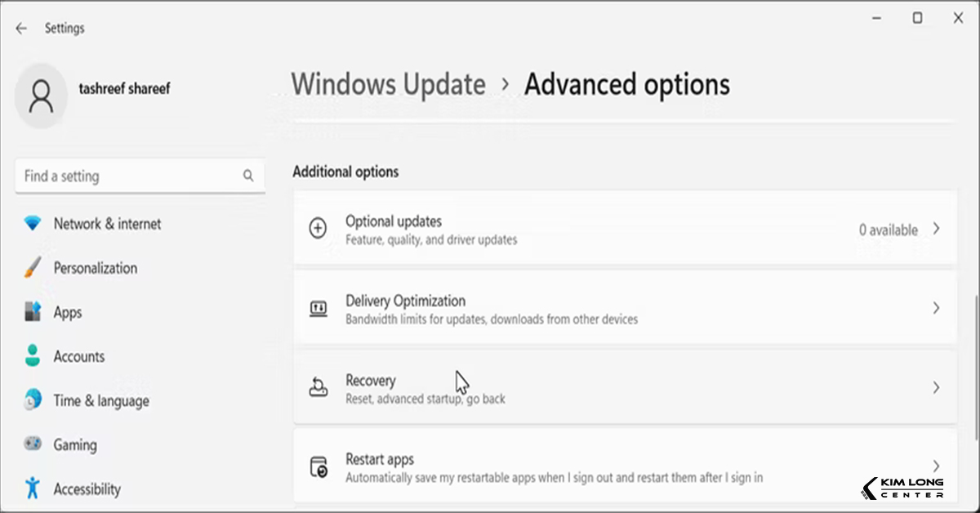Navigate back via Windows Update breadcrumb

(x=388, y=84)
